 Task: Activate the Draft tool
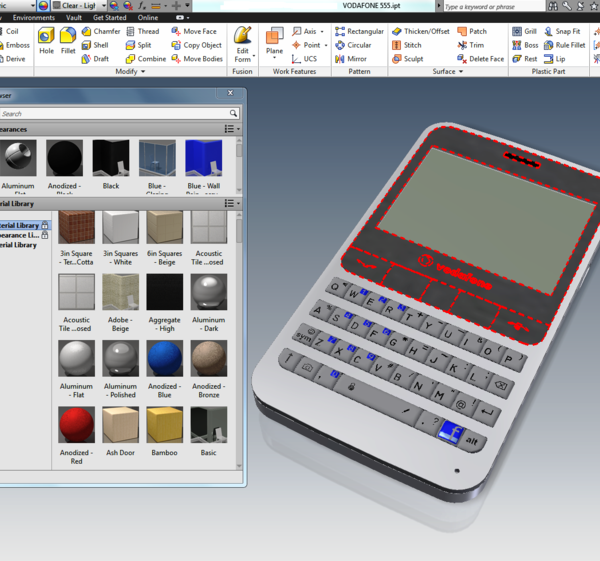[x=95, y=59]
